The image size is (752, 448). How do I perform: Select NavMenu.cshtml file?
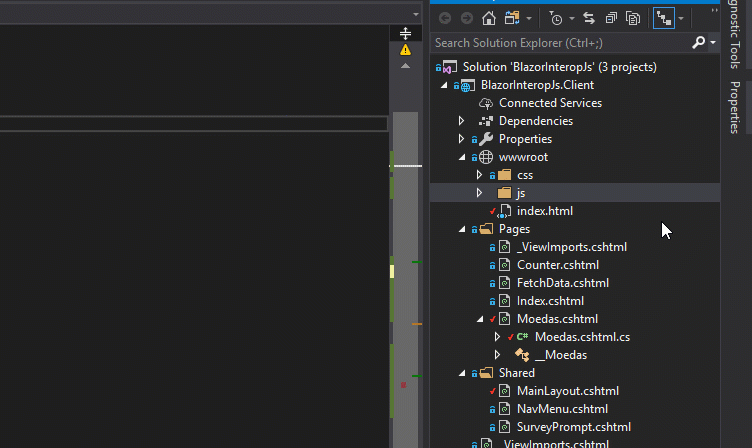pos(562,409)
